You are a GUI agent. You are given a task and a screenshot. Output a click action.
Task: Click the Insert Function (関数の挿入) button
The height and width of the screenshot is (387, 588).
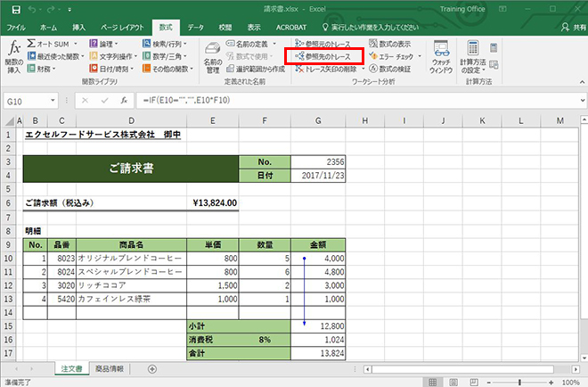point(13,58)
